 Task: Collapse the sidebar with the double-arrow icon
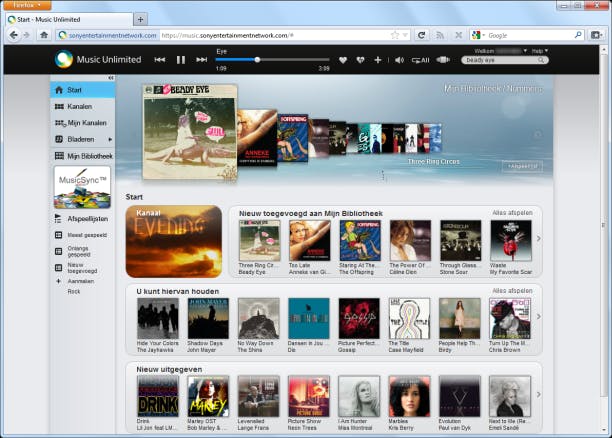pyautogui.click(x=111, y=78)
